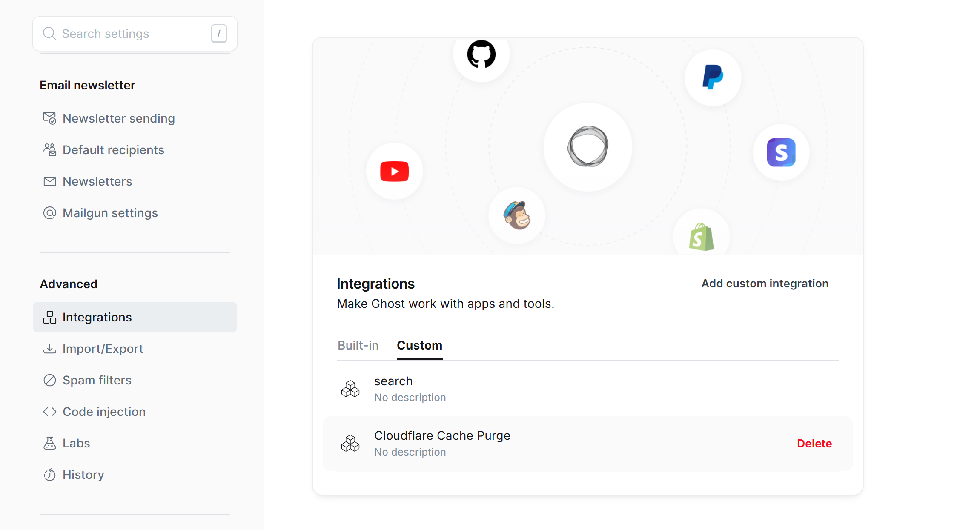Open Add custom integration
Screen dimensions: 980x530
pyautogui.click(x=764, y=283)
